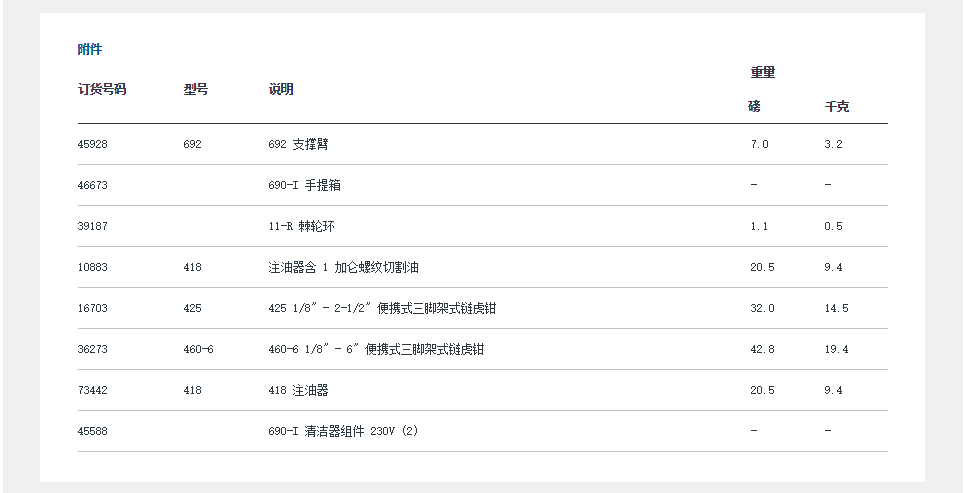The height and width of the screenshot is (493, 965).
Task: Click the 重量 column header
Action: pyautogui.click(x=763, y=72)
